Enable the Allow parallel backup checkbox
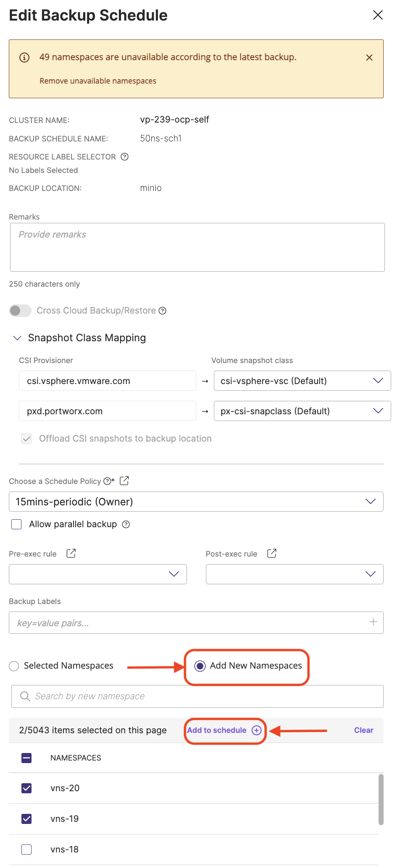 pyautogui.click(x=16, y=524)
